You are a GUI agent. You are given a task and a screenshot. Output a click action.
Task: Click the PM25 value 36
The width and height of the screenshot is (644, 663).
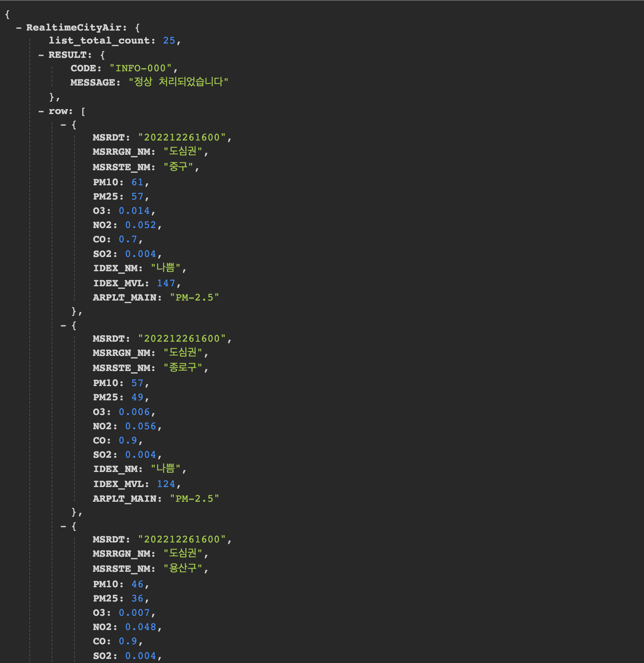(x=137, y=598)
